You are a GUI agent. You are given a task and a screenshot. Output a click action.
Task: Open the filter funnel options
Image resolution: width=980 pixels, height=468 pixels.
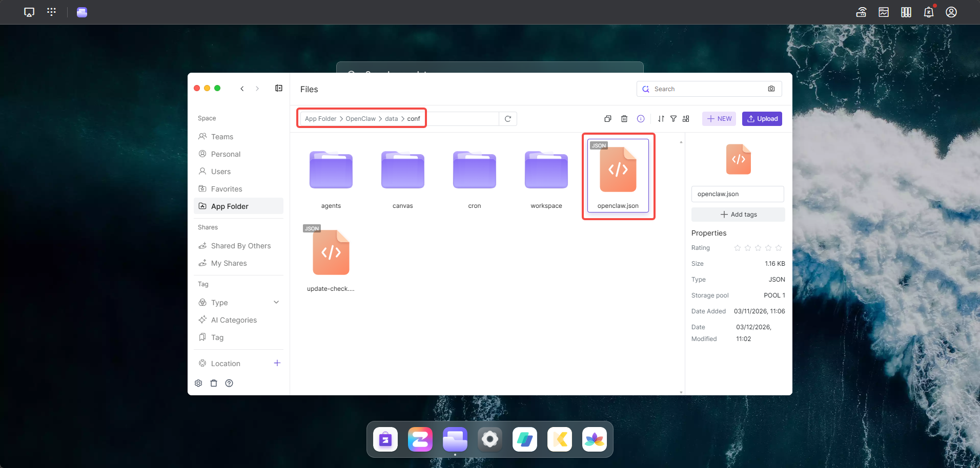(673, 119)
